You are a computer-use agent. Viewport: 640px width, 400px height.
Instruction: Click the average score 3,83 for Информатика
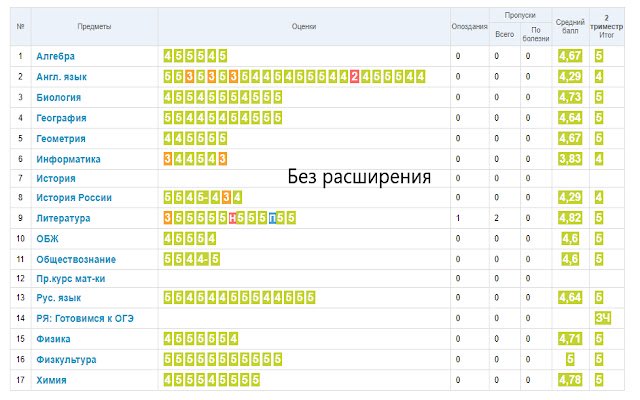pyautogui.click(x=570, y=159)
